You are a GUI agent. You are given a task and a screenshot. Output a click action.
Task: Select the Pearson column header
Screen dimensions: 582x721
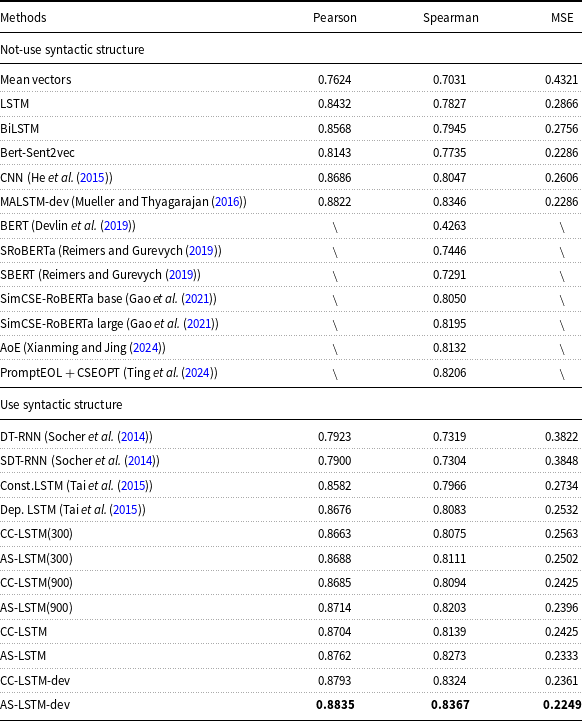coord(335,17)
